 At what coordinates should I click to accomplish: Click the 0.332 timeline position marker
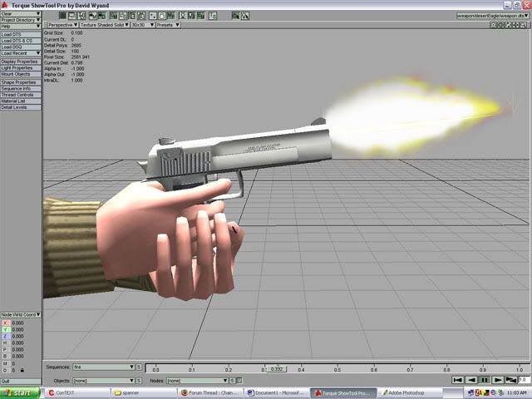(x=277, y=369)
